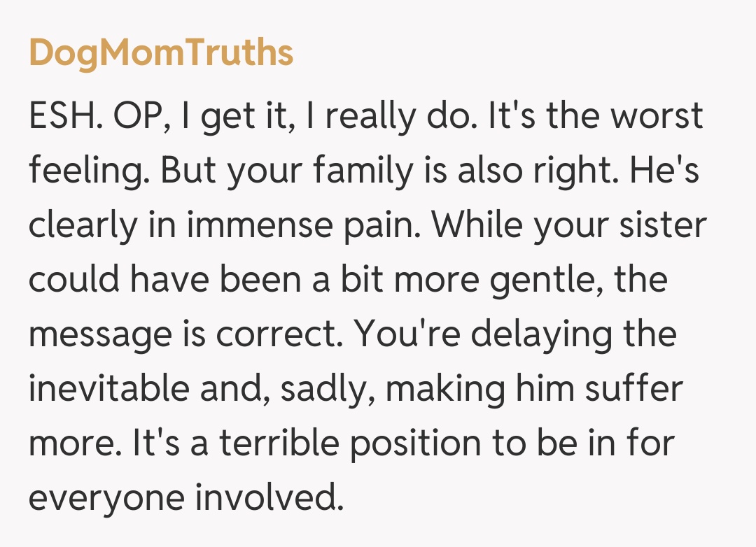Screen dimensions: 756x547
Task: Open the DogMomTruths user profile
Action: [160, 52]
